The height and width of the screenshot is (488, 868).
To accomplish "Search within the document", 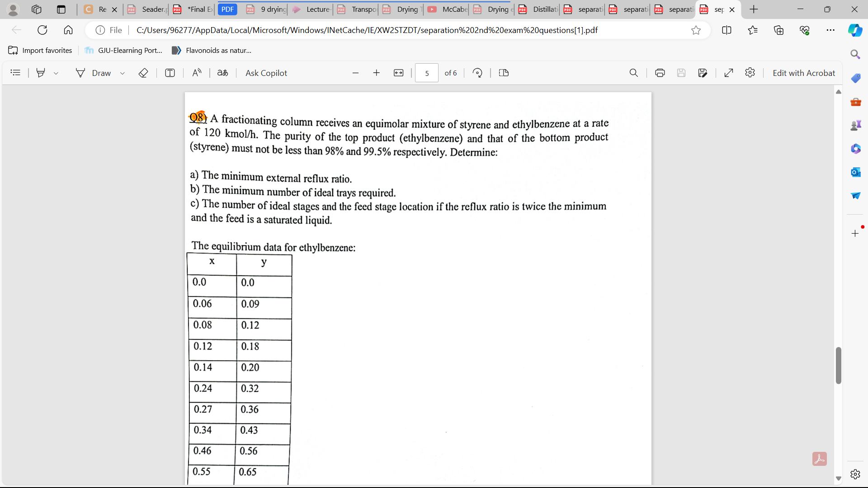I will (634, 73).
